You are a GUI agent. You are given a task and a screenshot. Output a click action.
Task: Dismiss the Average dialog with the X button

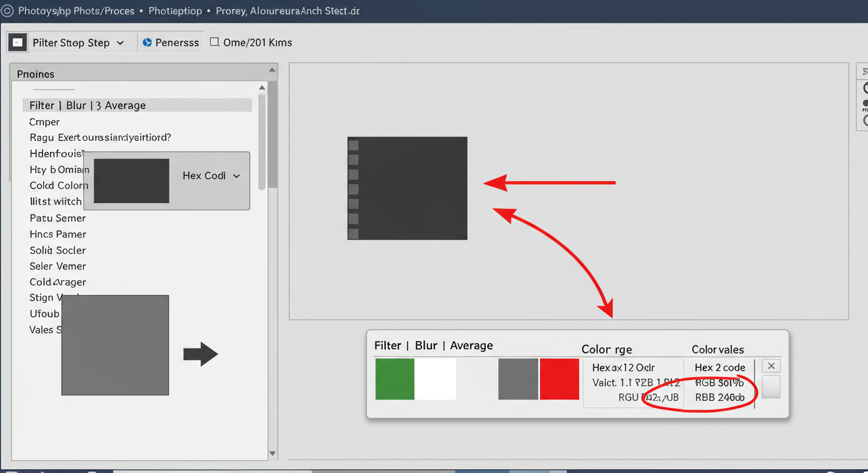pyautogui.click(x=771, y=365)
